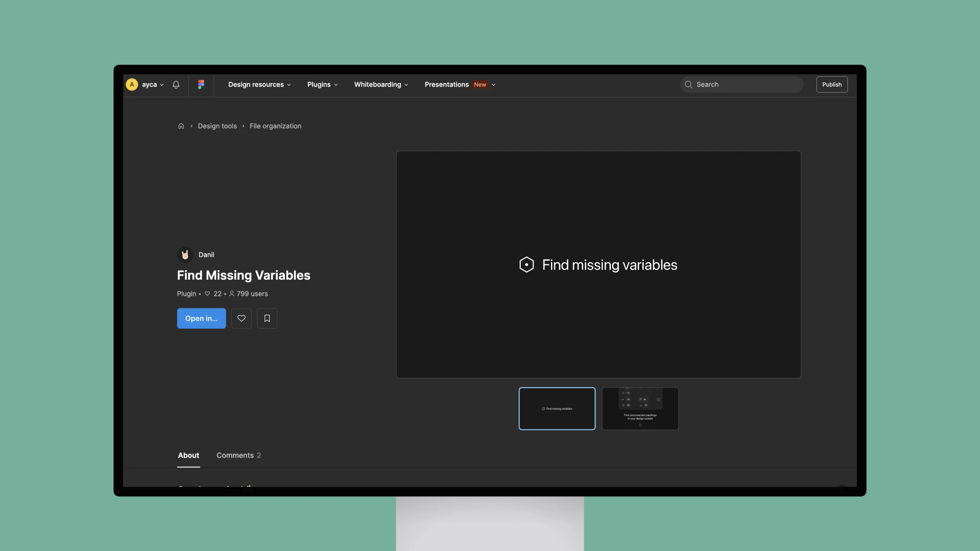
Task: Select the second preview thumbnail image
Action: pyautogui.click(x=640, y=408)
